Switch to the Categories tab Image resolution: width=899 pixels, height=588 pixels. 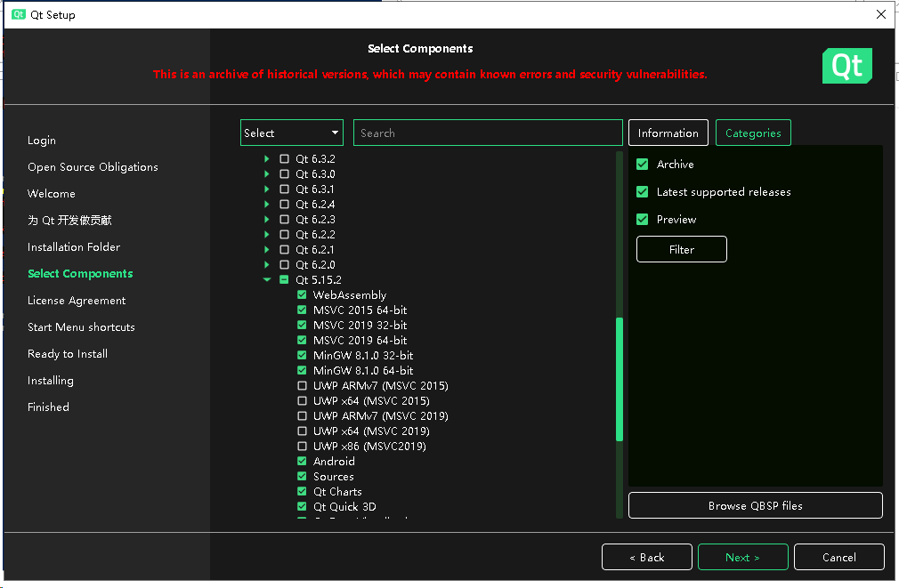click(753, 133)
